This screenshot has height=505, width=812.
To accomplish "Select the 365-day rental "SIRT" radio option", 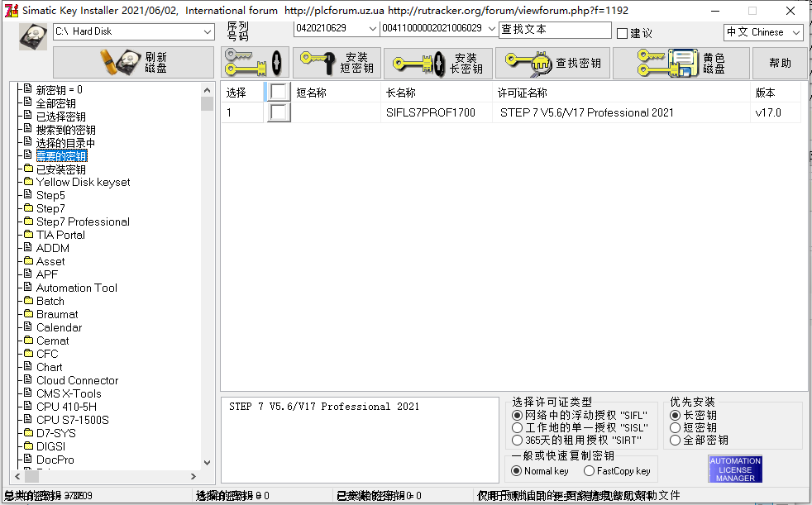I will click(517, 441).
